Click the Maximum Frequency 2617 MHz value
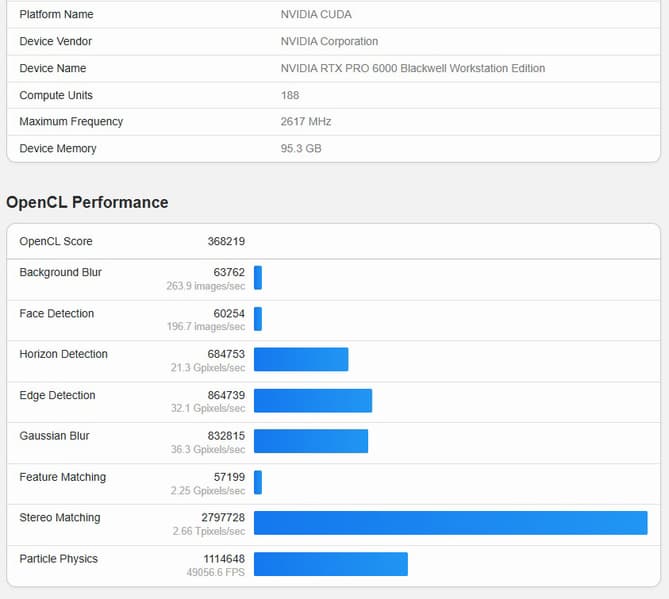The width and height of the screenshot is (669, 599). (306, 121)
